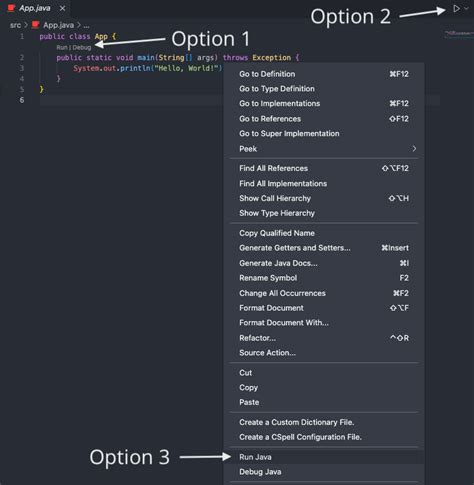Choose Show Call Hierarchy

(324, 198)
